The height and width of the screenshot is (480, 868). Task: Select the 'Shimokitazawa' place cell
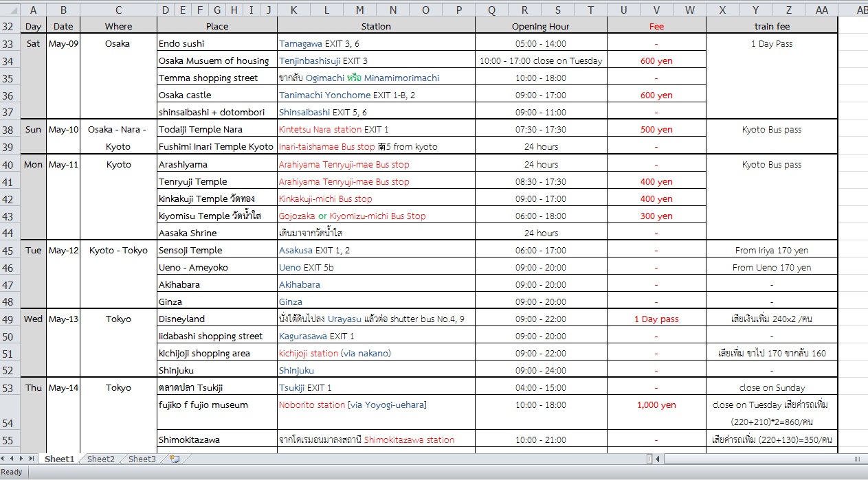(217, 439)
